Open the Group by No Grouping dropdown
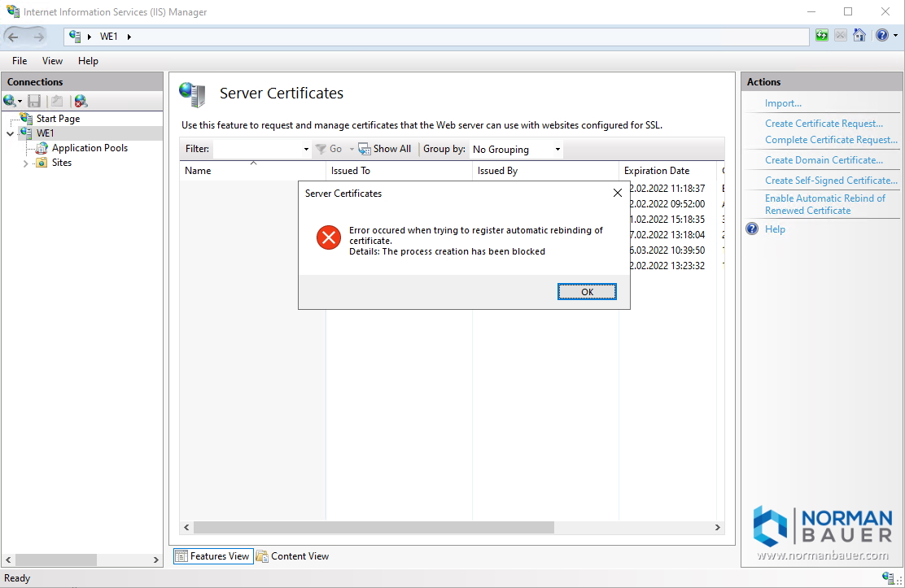The height and width of the screenshot is (588, 905). 517,149
